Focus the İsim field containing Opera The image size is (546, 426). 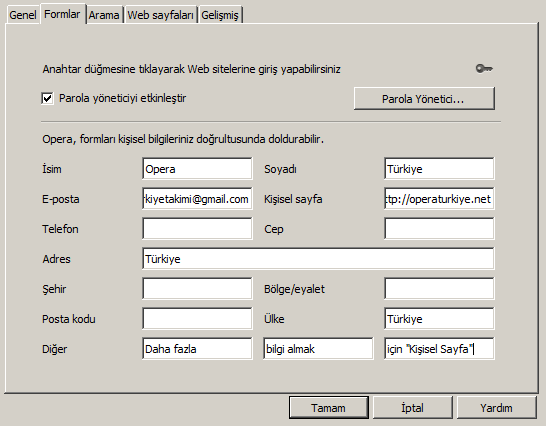click(197, 169)
